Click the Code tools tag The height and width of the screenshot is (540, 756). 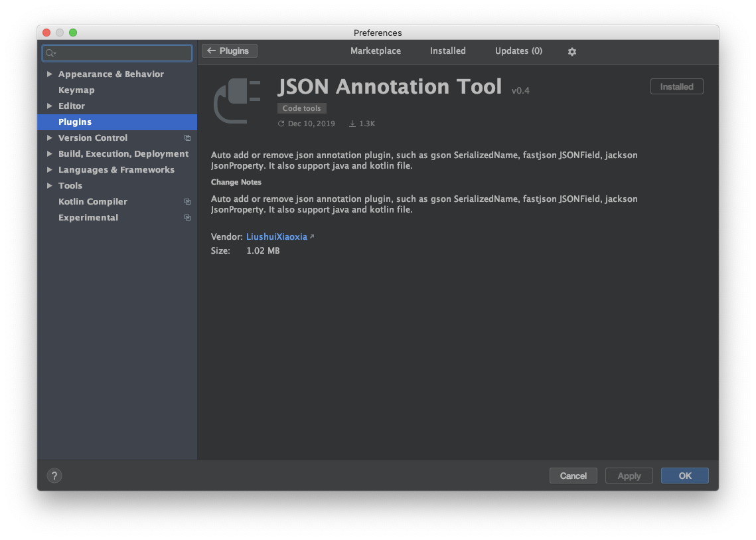point(302,108)
